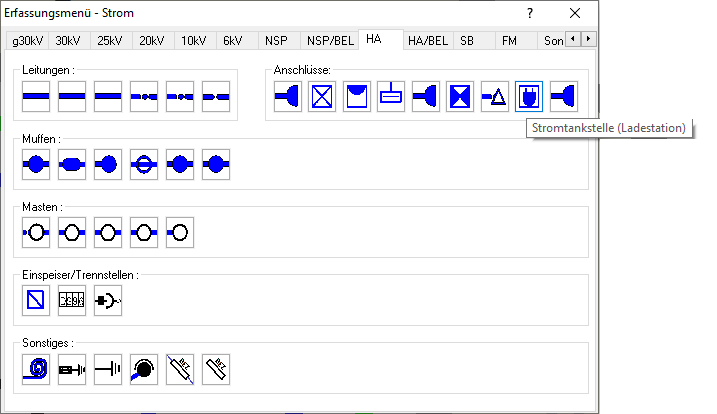Click the question mark help button
This screenshot has width=717, height=414.
[x=530, y=13]
